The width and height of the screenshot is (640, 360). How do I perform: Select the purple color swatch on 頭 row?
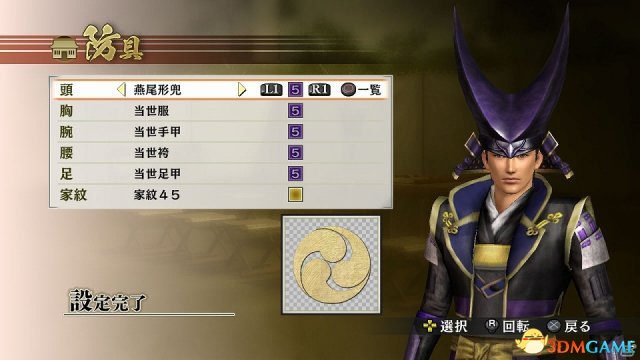click(295, 89)
